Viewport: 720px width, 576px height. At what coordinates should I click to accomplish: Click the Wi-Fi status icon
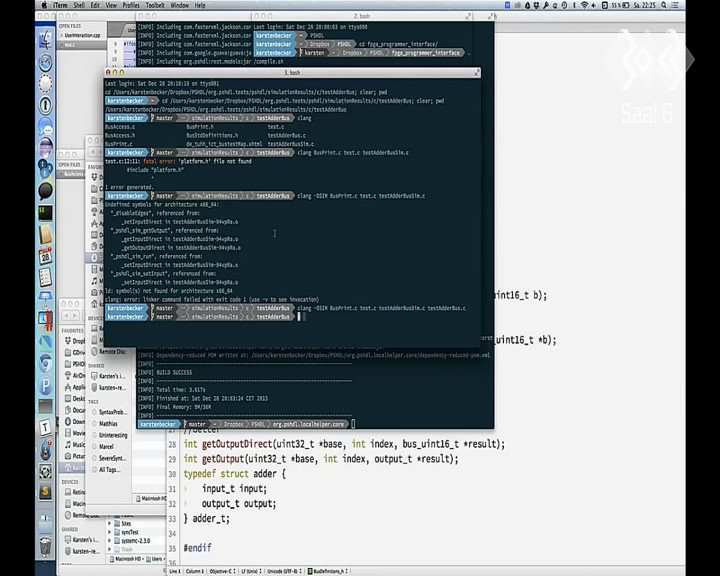coord(584,5)
